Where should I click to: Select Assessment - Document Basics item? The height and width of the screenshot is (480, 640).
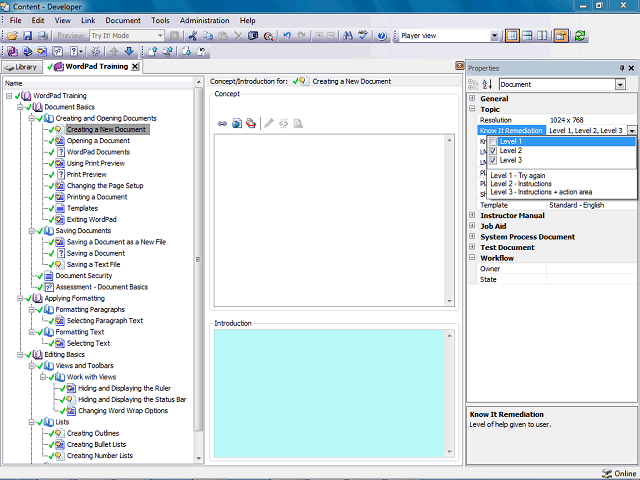click(x=102, y=287)
